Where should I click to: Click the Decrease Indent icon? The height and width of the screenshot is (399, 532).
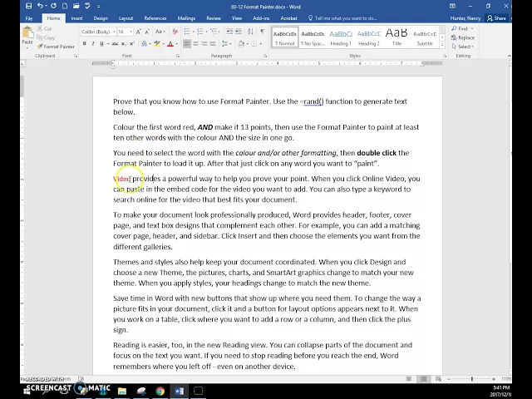tap(229, 32)
